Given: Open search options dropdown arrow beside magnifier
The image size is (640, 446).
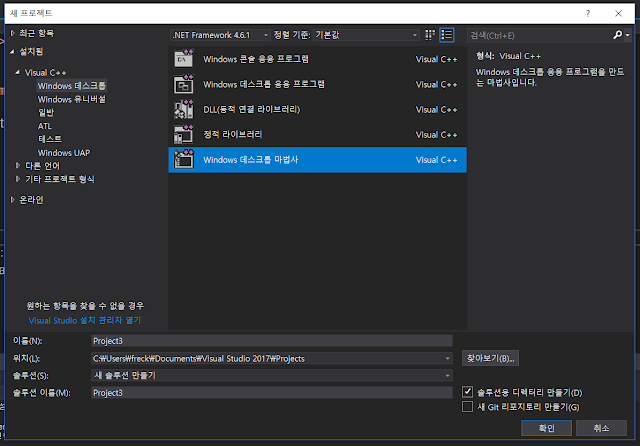Looking at the screenshot, I should click(x=627, y=36).
